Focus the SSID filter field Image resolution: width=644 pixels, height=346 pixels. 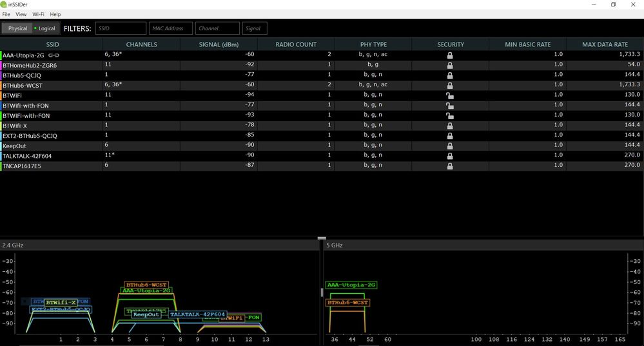[121, 28]
